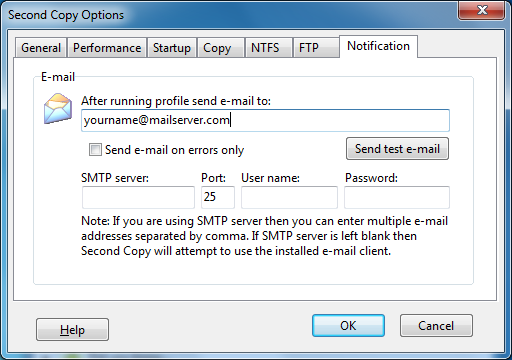Switch to the General tab
This screenshot has width=512, height=360.
pyautogui.click(x=41, y=48)
